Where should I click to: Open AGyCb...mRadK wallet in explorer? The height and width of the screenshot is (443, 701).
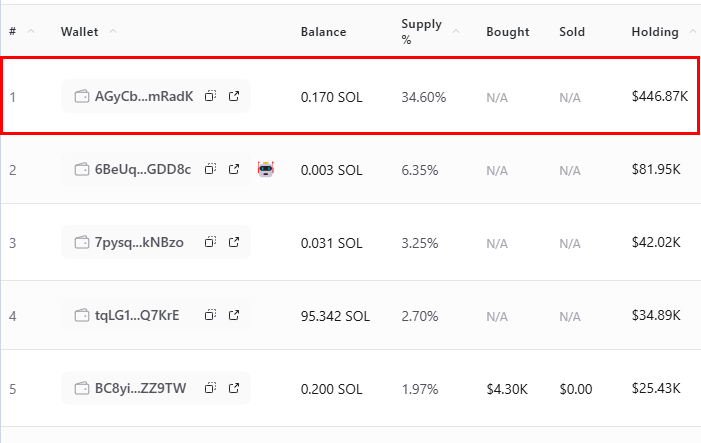point(234,96)
